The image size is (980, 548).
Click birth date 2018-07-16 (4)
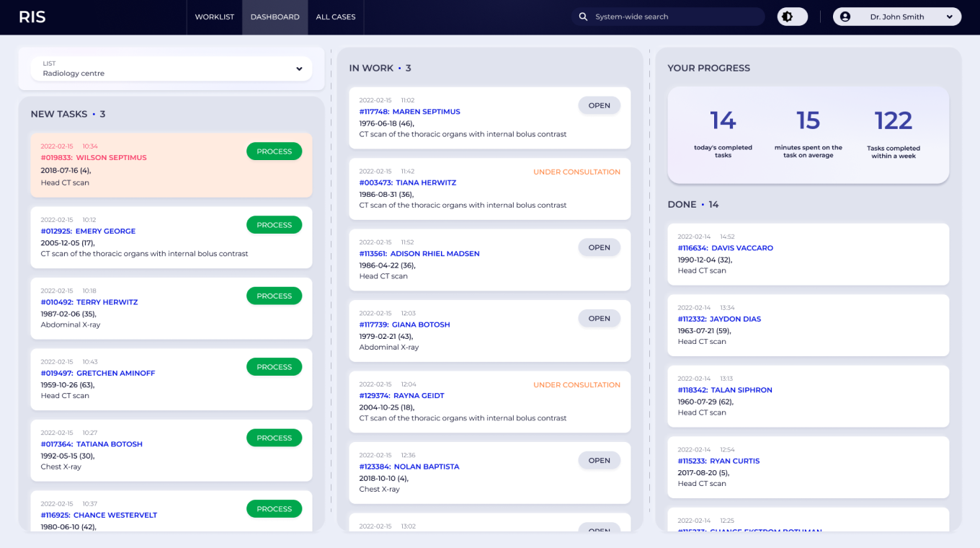pos(66,170)
